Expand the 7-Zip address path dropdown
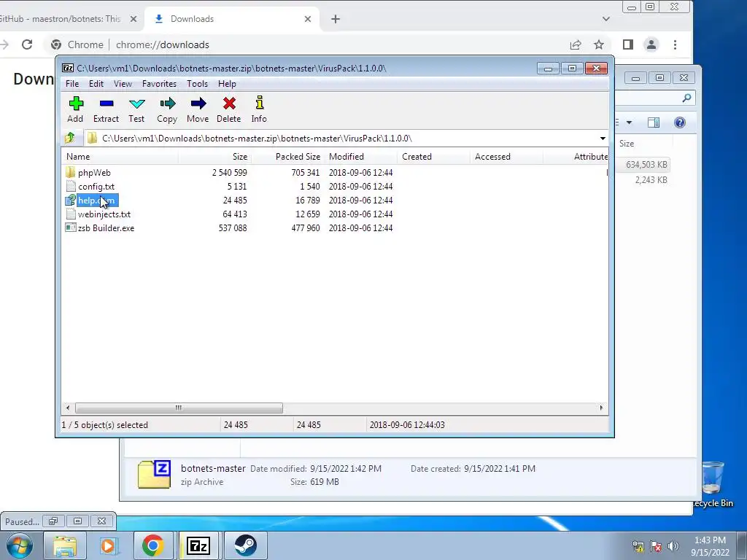Viewport: 747px width, 560px height. 603,138
